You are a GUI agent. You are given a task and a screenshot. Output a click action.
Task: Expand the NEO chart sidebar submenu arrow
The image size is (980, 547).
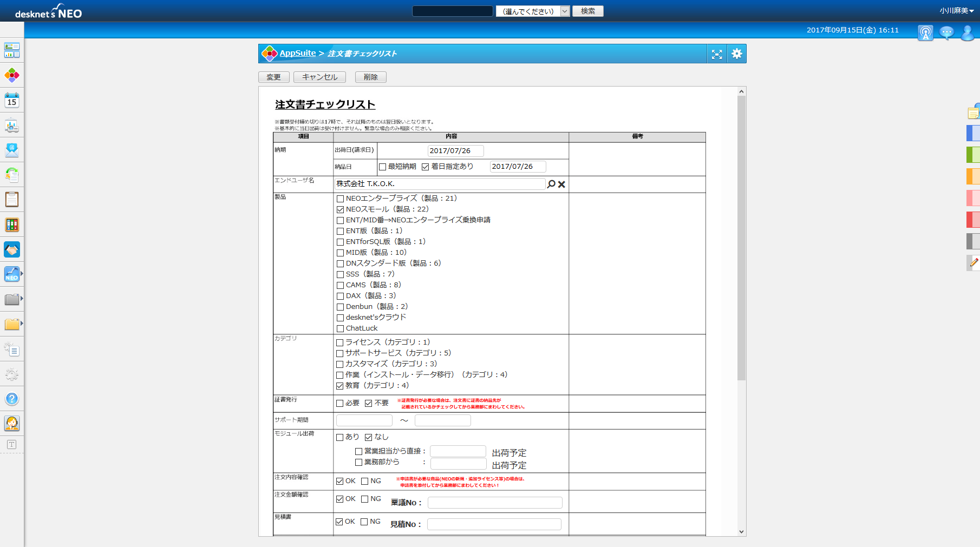tap(22, 274)
